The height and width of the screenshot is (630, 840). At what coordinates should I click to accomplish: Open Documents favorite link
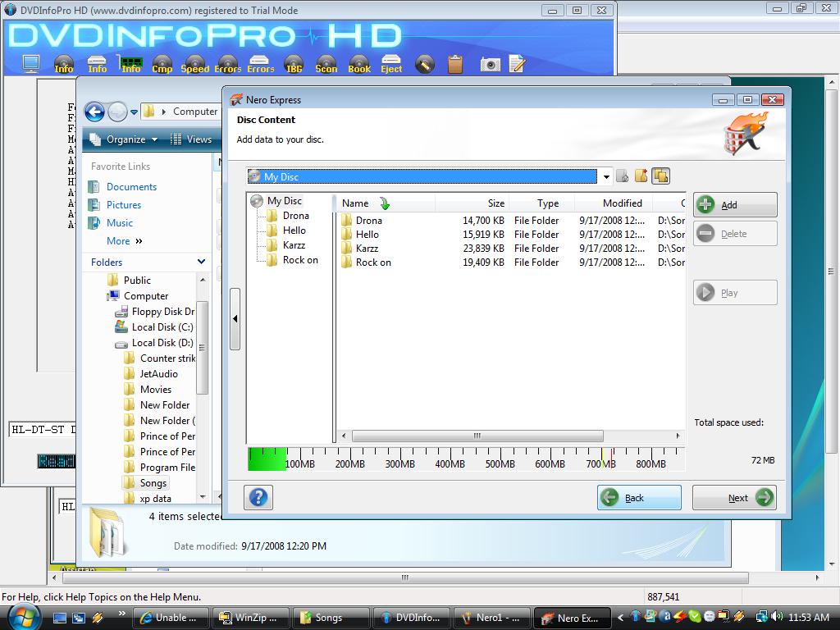click(131, 187)
